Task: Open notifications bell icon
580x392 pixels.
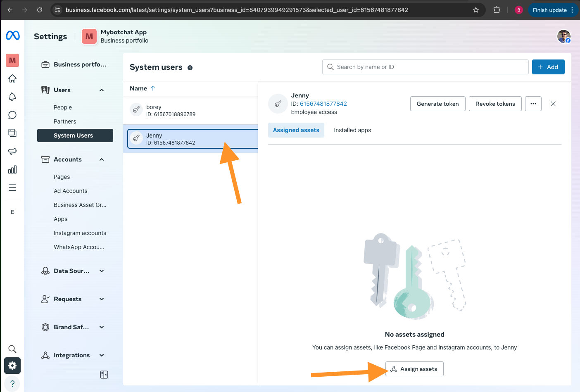Action: (x=12, y=97)
